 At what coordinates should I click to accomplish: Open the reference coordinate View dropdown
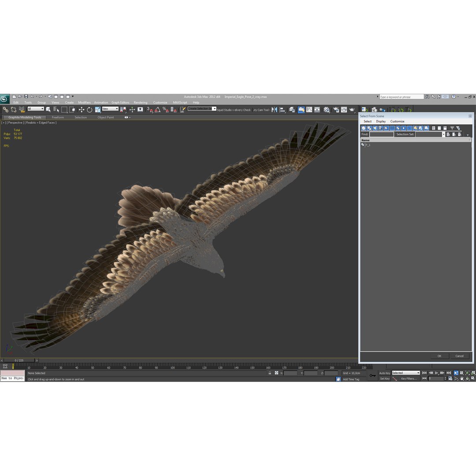tap(110, 109)
